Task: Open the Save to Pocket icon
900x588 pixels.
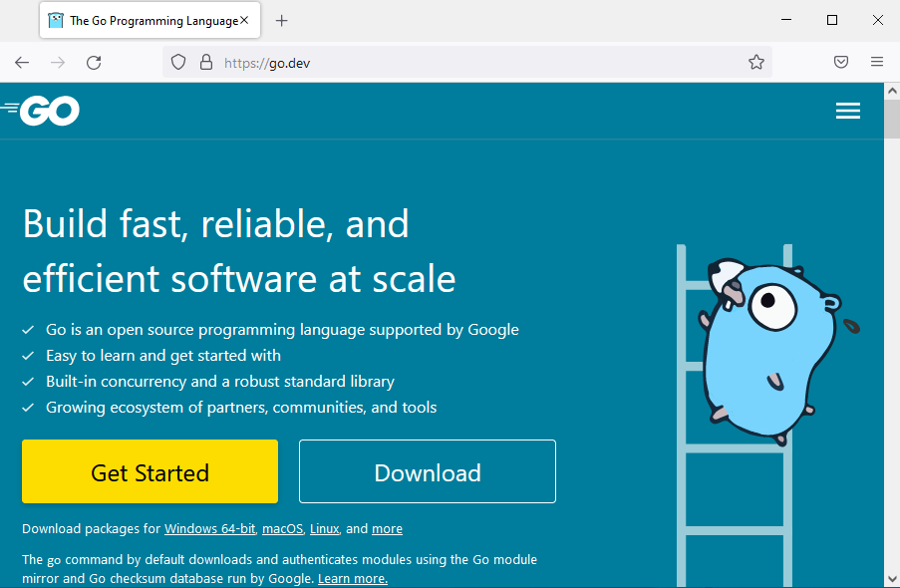Action: (x=841, y=62)
